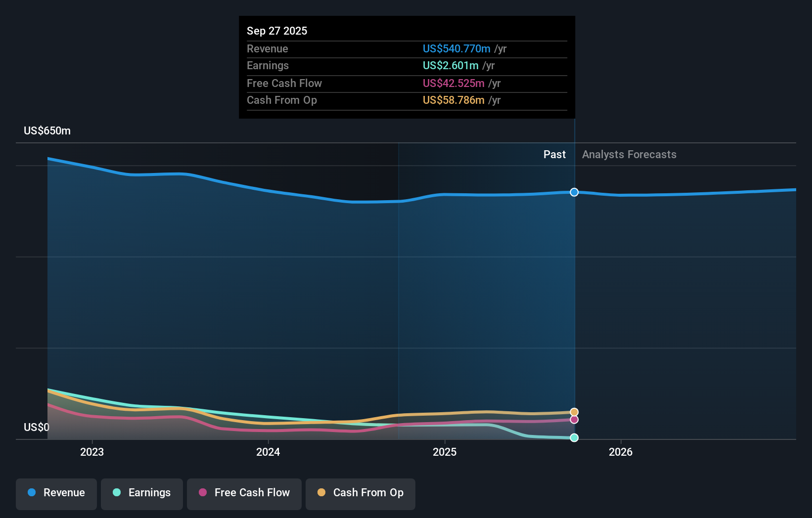Click the Cash From Op orange data point
The image size is (812, 518).
pyautogui.click(x=574, y=412)
